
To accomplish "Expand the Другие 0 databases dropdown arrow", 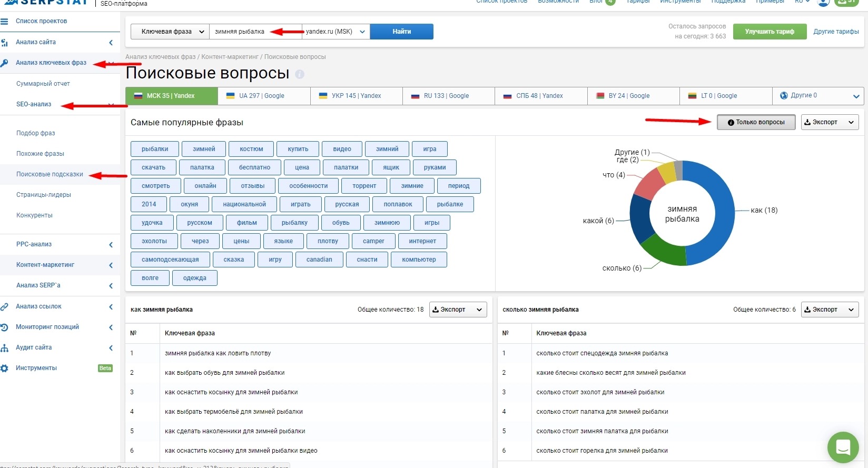I will (856, 96).
